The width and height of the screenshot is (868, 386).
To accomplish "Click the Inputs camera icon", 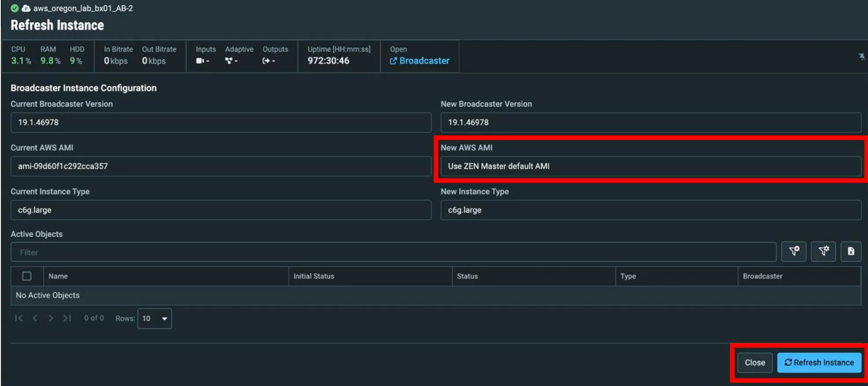I will pyautogui.click(x=200, y=61).
